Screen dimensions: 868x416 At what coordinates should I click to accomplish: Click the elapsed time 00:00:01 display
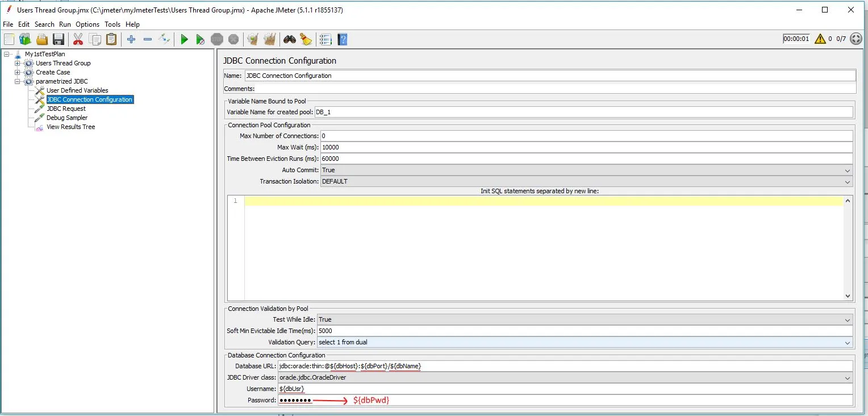click(x=796, y=39)
